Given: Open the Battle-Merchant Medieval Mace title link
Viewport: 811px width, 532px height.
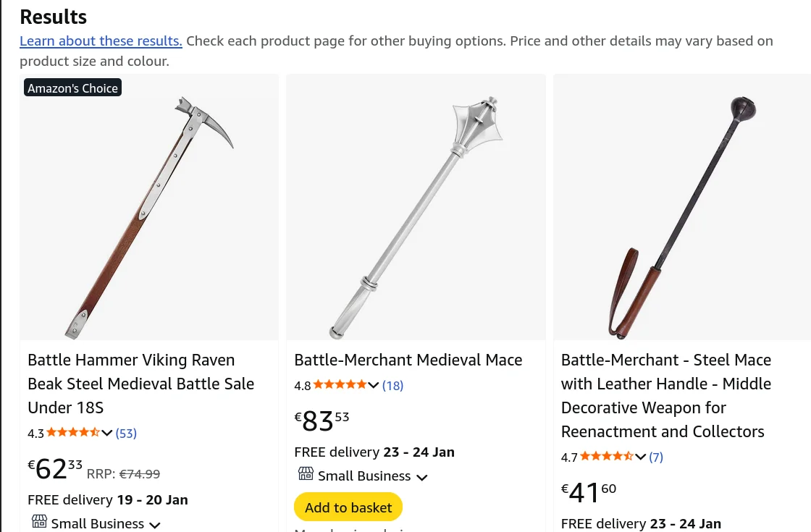Looking at the screenshot, I should [x=408, y=360].
